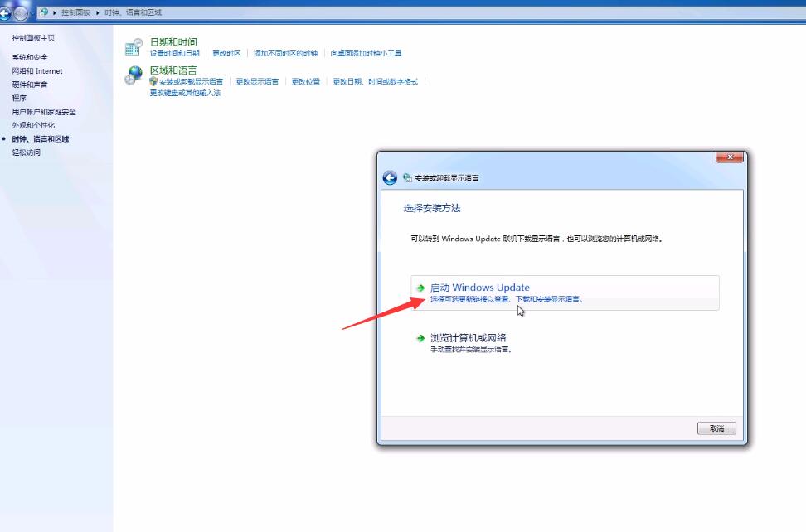Image resolution: width=806 pixels, height=532 pixels.
Task: Click the Control Panel address bar icon
Action: click(x=44, y=12)
